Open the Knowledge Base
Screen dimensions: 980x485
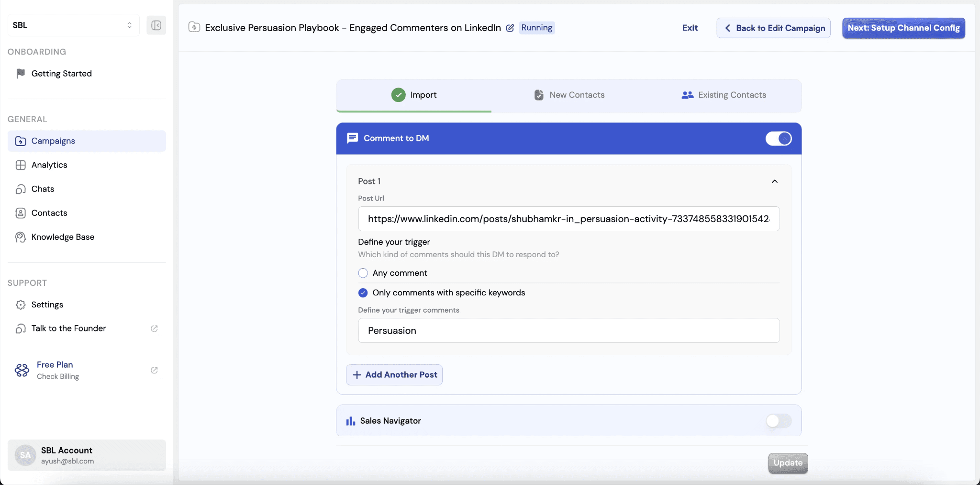coord(62,237)
